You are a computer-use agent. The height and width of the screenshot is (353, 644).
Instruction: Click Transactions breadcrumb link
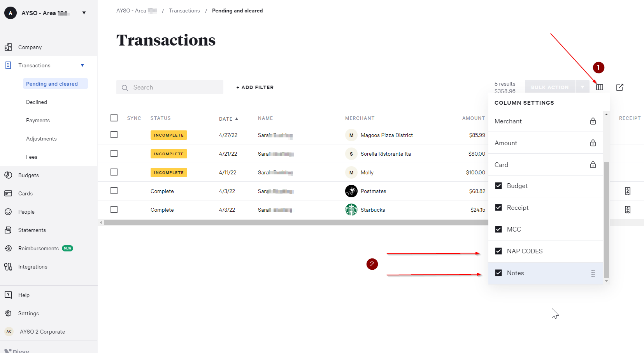point(184,11)
